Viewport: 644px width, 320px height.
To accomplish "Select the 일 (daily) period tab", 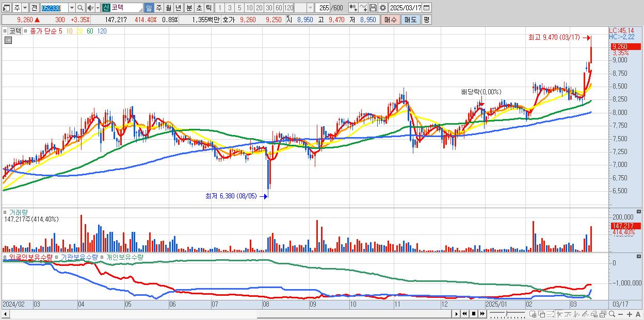I will click(x=149, y=8).
